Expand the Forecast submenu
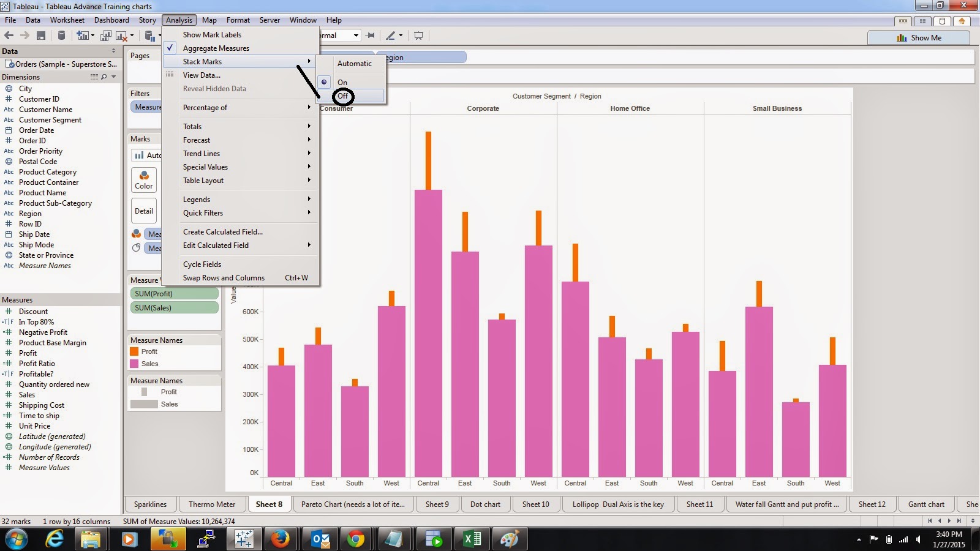The height and width of the screenshot is (551, 980). [x=196, y=140]
